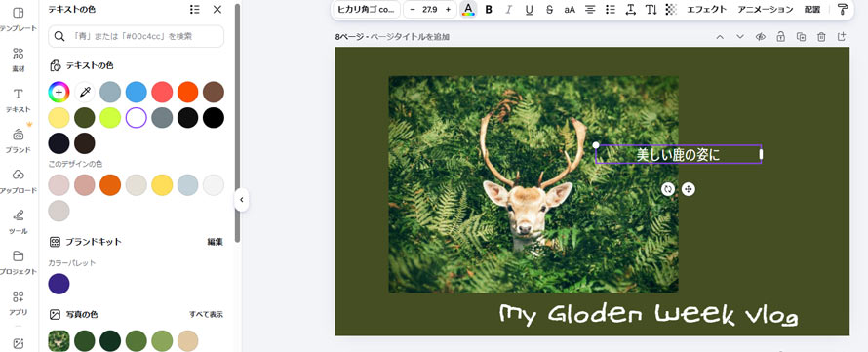
Task: Decrease font size with minus button
Action: click(413, 10)
